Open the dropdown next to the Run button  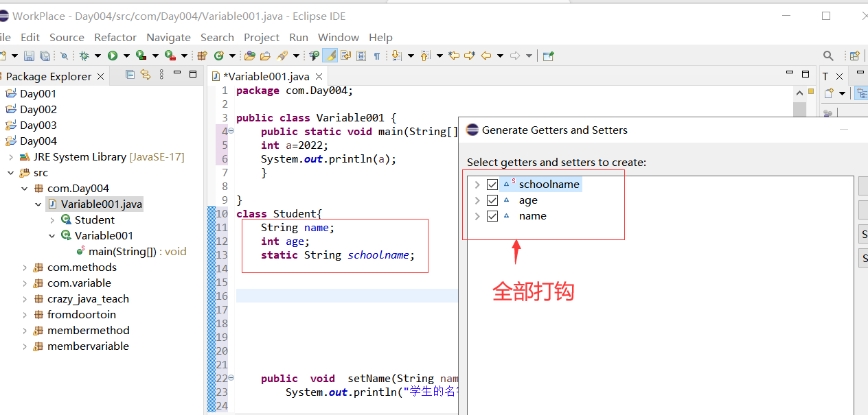[125, 55]
